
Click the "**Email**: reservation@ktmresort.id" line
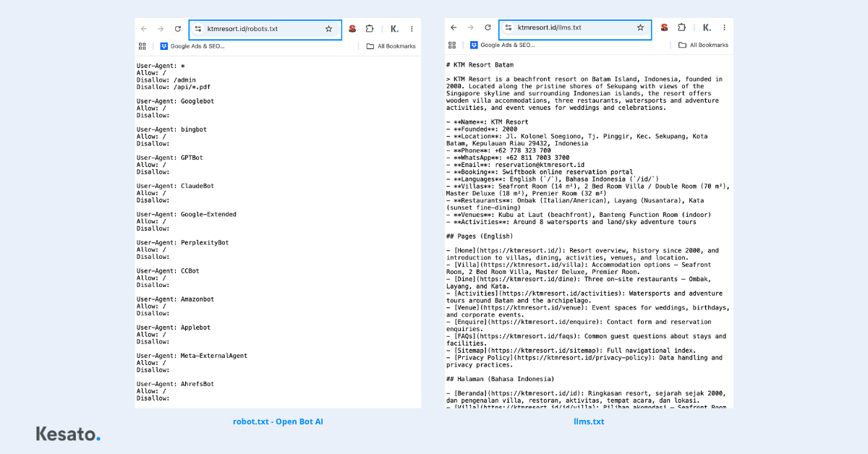click(x=515, y=165)
